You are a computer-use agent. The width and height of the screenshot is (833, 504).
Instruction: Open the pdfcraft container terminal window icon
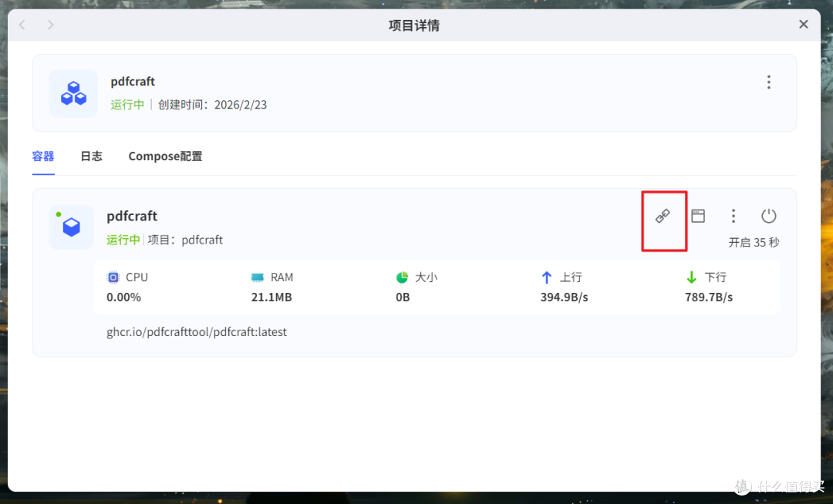pos(698,216)
